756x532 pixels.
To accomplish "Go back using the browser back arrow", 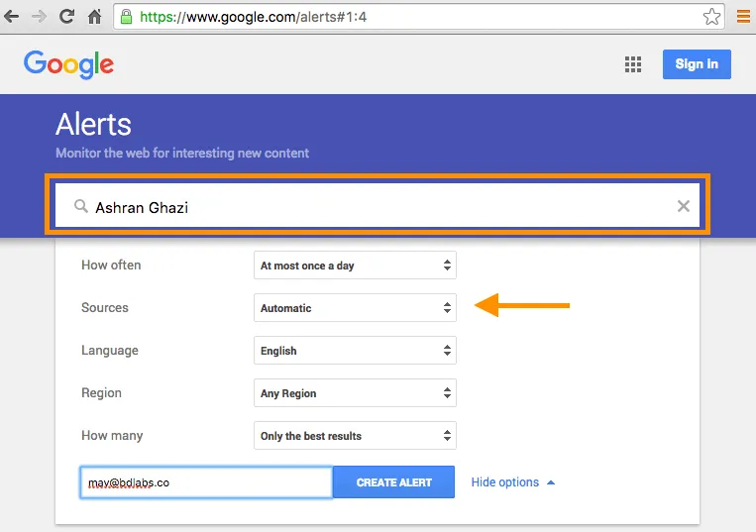I will click(x=12, y=17).
